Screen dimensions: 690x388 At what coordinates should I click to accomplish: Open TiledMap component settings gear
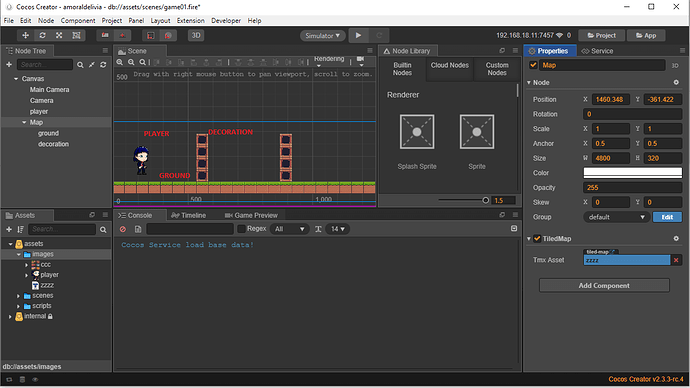676,238
